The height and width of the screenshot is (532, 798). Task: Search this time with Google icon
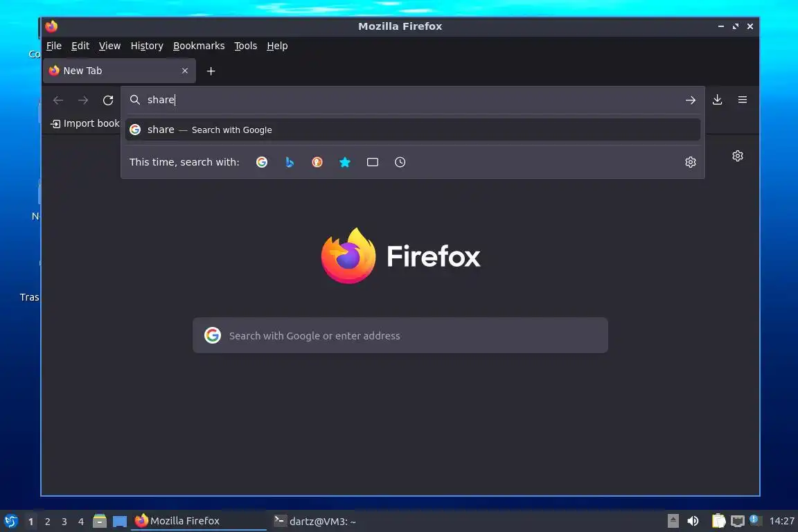tap(262, 162)
